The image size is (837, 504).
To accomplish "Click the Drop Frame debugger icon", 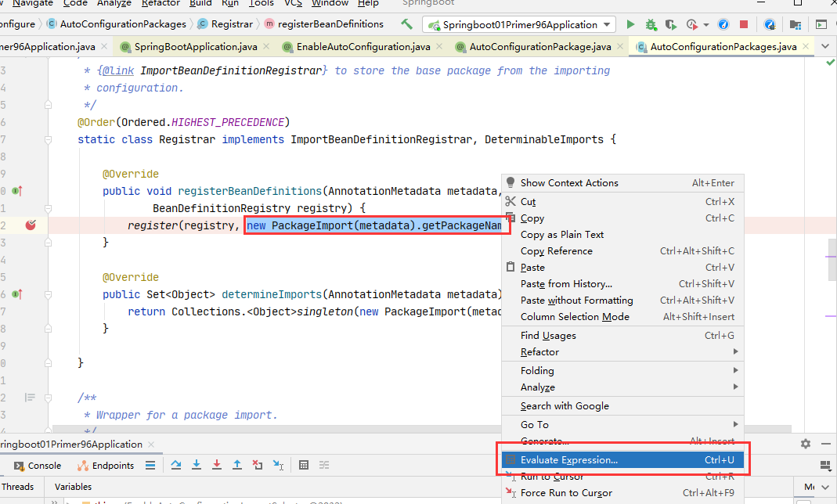I will (258, 465).
